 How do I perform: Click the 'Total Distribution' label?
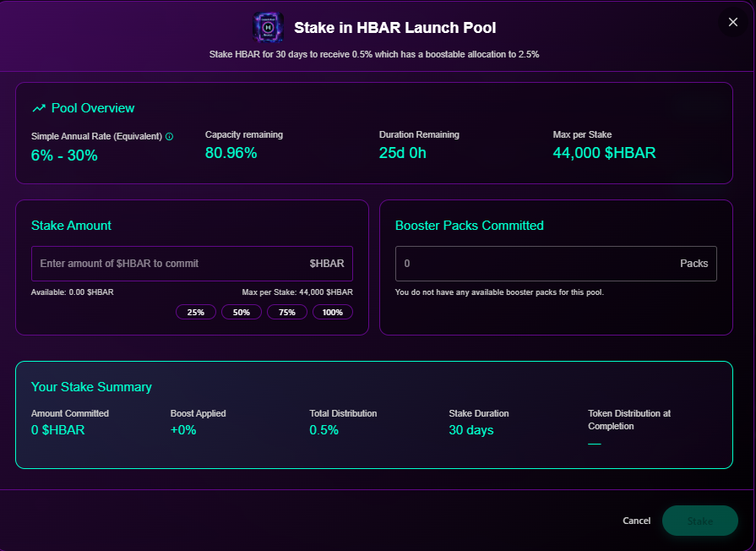pyautogui.click(x=343, y=413)
